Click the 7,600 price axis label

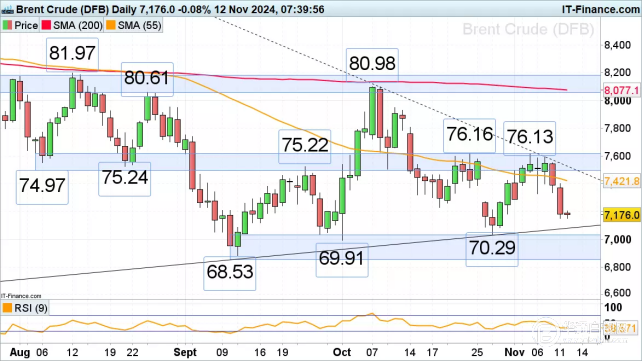(618, 156)
